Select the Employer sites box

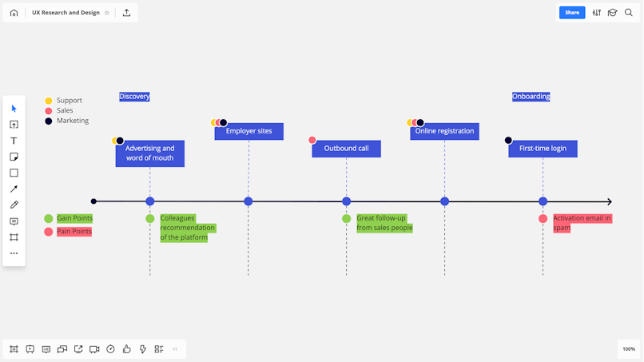tap(249, 131)
